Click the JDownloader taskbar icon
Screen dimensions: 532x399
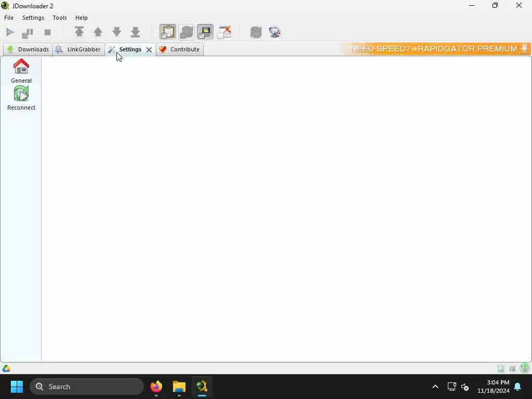(202, 387)
